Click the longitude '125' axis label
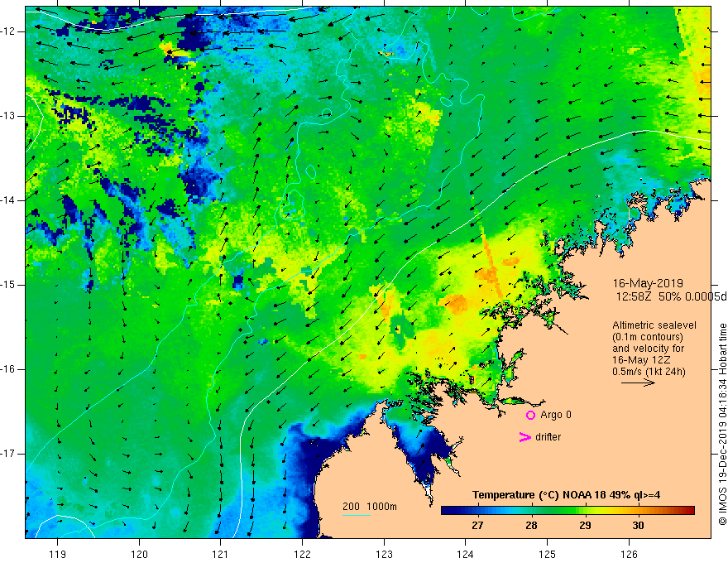Image resolution: width=728 pixels, height=563 pixels. (x=547, y=554)
